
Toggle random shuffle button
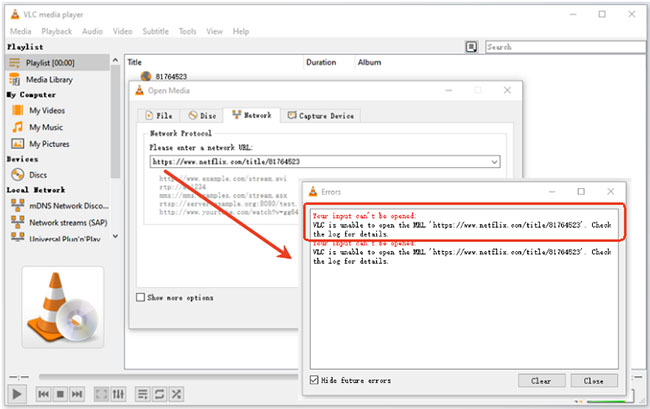[176, 394]
